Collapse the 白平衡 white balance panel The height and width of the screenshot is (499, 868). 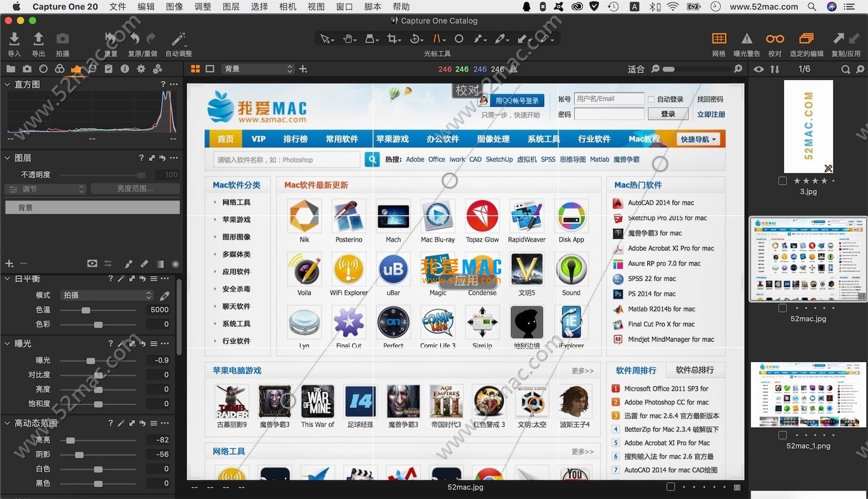(7, 279)
